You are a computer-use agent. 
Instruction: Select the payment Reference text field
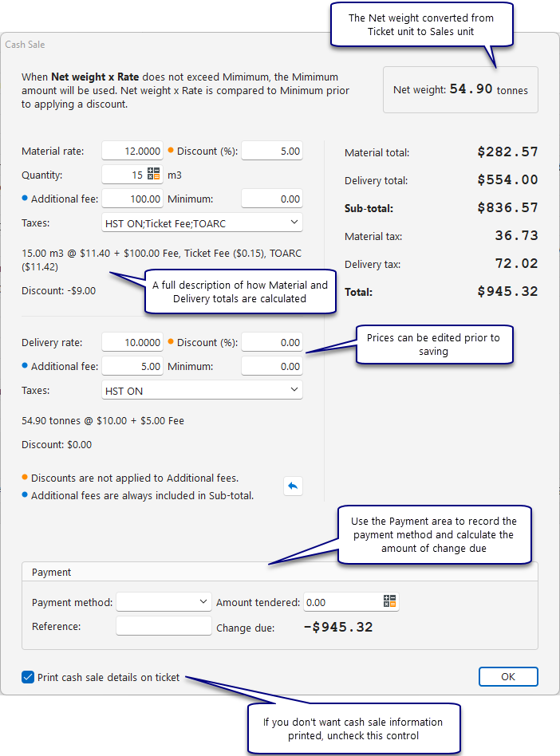click(x=164, y=626)
